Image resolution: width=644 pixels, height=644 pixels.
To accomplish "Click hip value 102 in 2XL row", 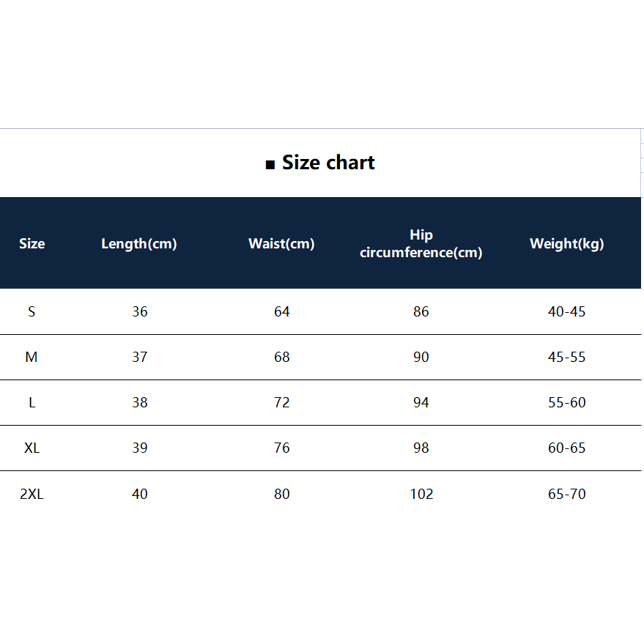I will tap(421, 495).
